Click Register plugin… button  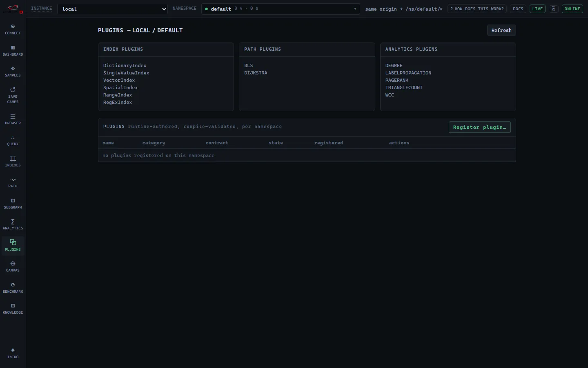pos(479,127)
